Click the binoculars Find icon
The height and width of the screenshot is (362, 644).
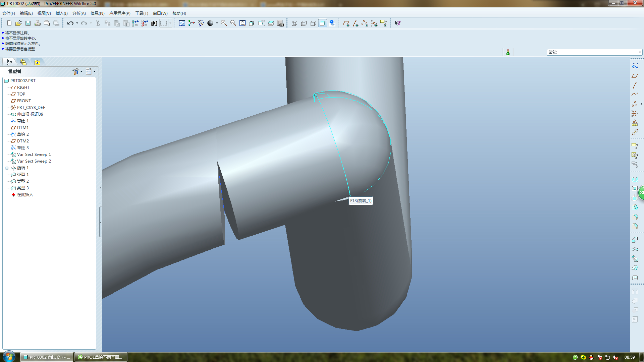(x=154, y=23)
